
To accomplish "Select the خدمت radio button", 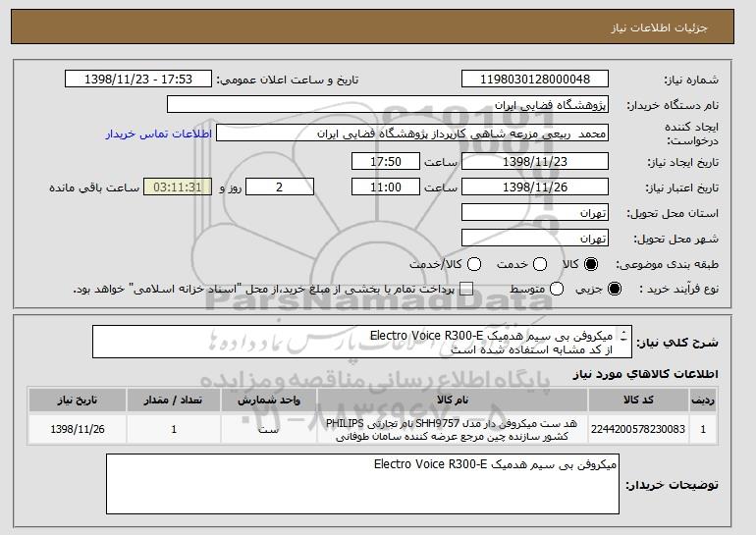I will [x=540, y=264].
